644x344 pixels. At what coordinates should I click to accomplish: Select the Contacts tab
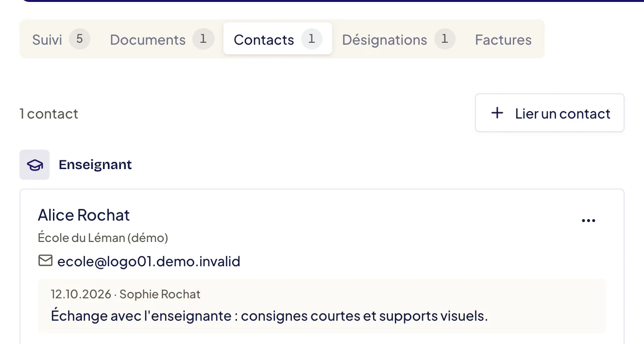[x=277, y=39]
